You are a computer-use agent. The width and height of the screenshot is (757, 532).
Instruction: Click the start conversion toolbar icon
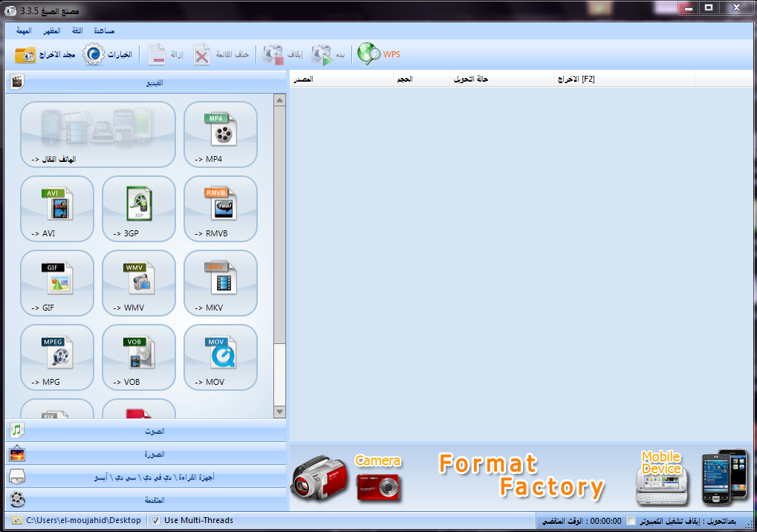pos(322,54)
